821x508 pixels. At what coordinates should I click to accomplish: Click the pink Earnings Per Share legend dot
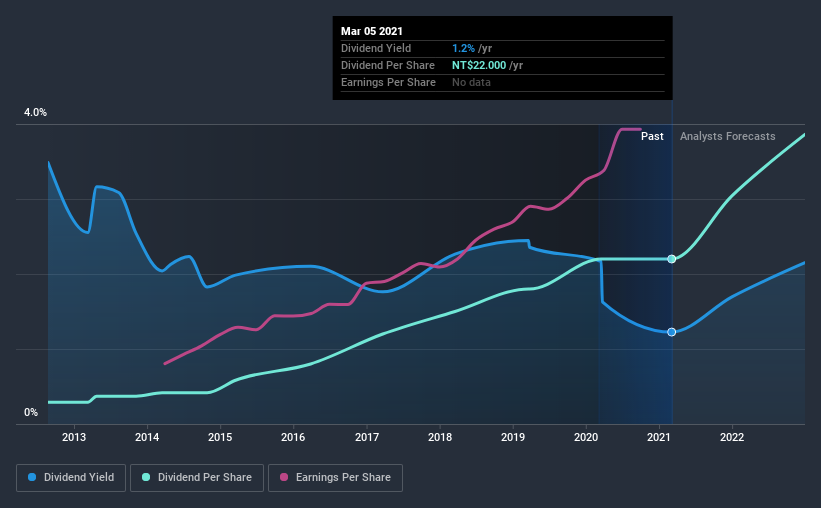284,477
